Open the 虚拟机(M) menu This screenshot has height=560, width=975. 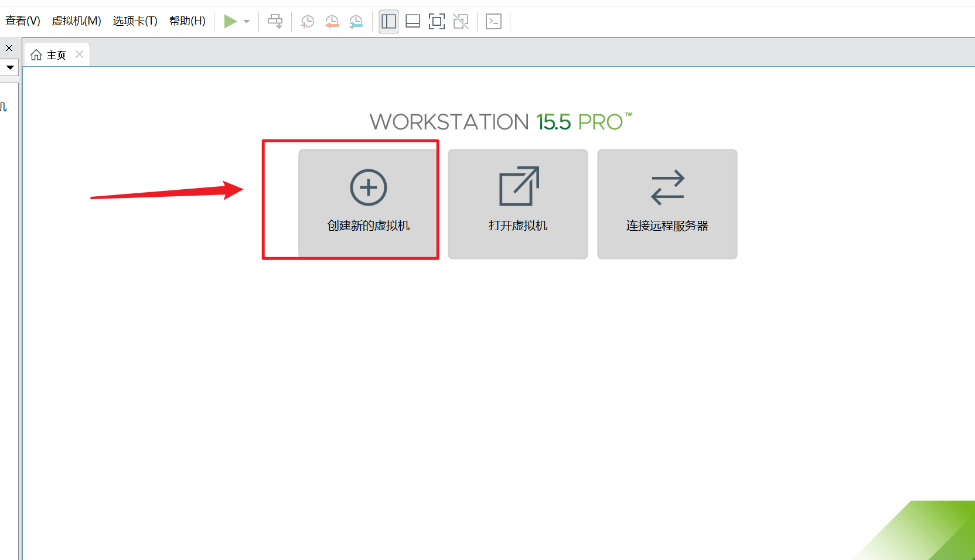click(x=76, y=21)
